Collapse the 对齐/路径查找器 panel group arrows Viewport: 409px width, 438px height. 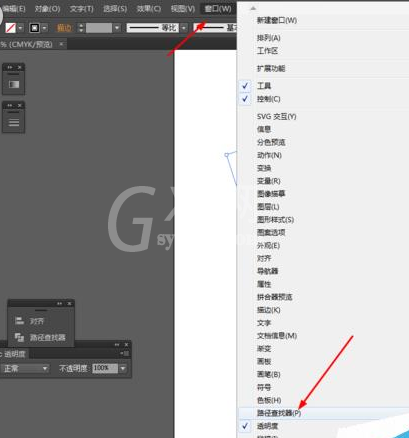(x=59, y=304)
